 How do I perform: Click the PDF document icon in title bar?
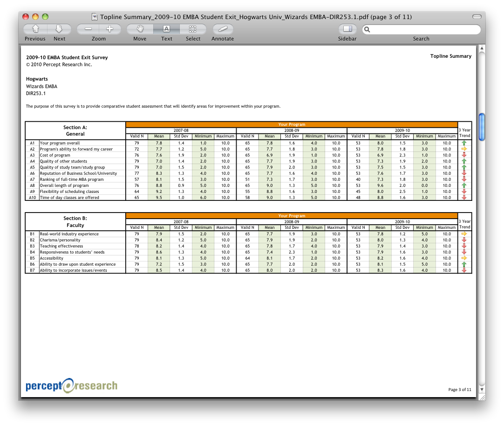[x=95, y=17]
